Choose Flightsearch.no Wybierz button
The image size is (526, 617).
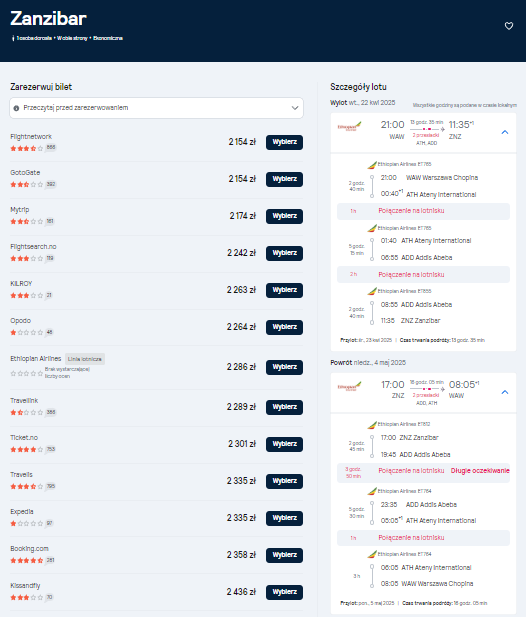(x=284, y=253)
